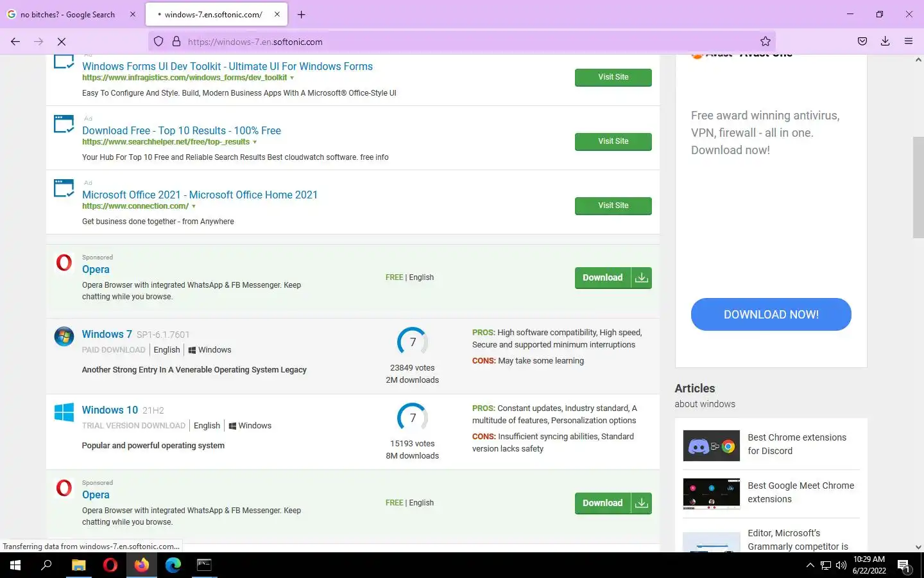Download Opera from lower sponsored row
This screenshot has width=924, height=578.
tap(613, 504)
